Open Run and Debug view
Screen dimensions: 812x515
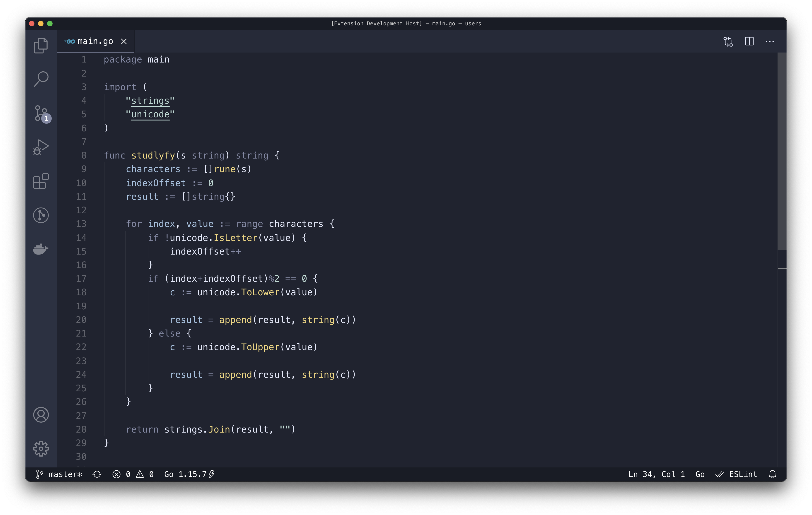pos(41,147)
